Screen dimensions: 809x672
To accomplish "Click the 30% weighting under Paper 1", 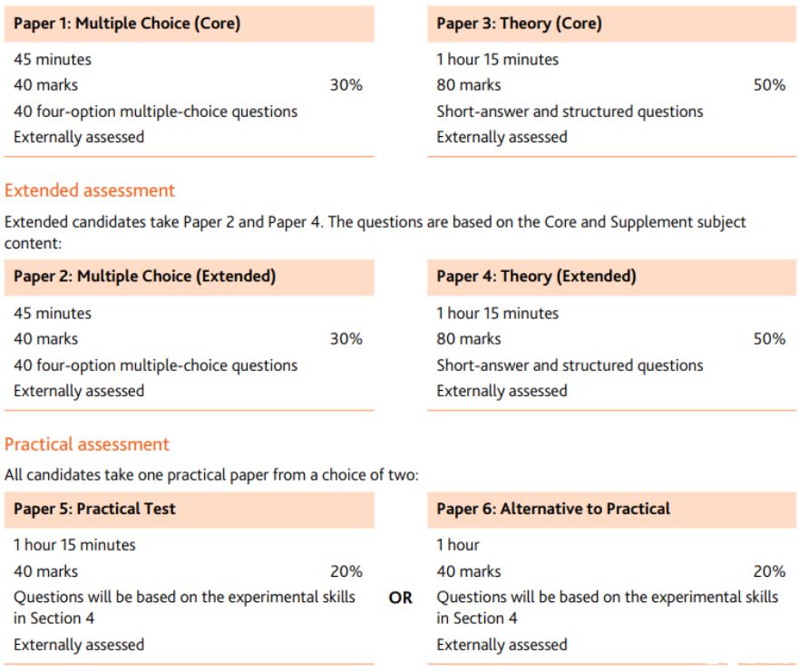I will point(346,85).
